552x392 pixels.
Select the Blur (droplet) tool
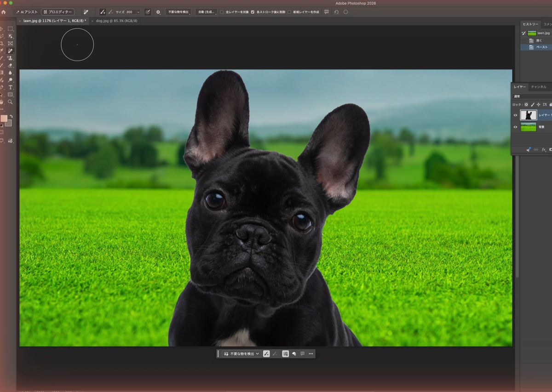click(x=10, y=73)
